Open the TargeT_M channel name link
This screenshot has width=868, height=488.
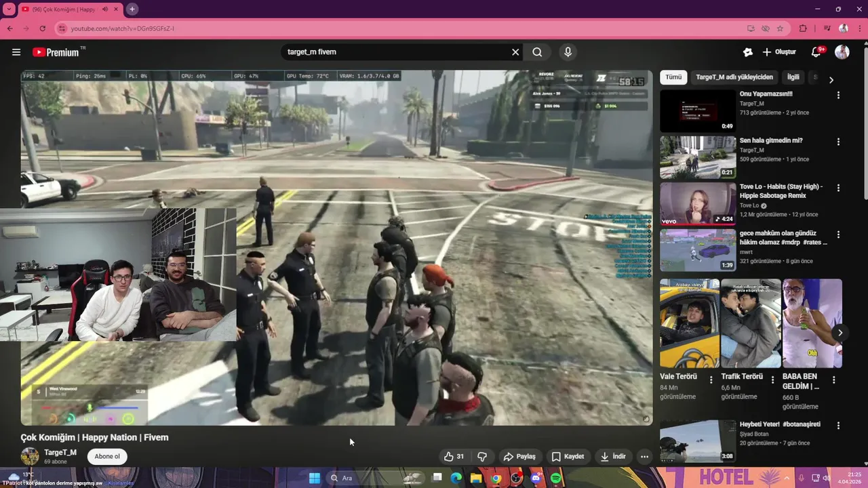60,452
